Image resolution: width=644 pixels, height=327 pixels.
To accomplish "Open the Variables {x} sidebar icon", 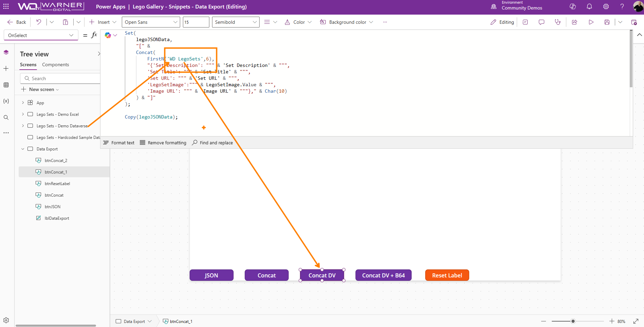I will tap(6, 101).
